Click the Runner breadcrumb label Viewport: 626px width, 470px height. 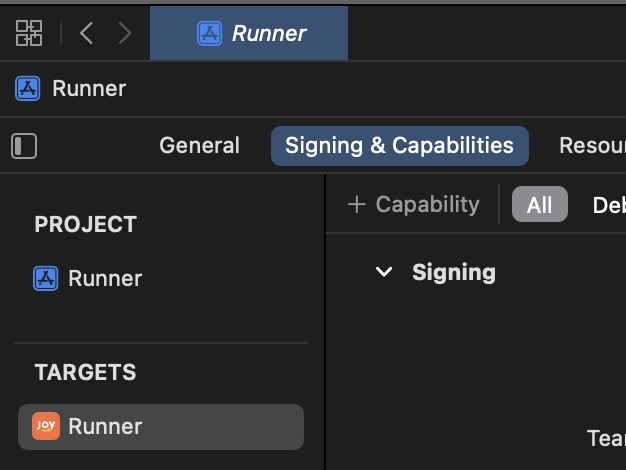(x=89, y=88)
